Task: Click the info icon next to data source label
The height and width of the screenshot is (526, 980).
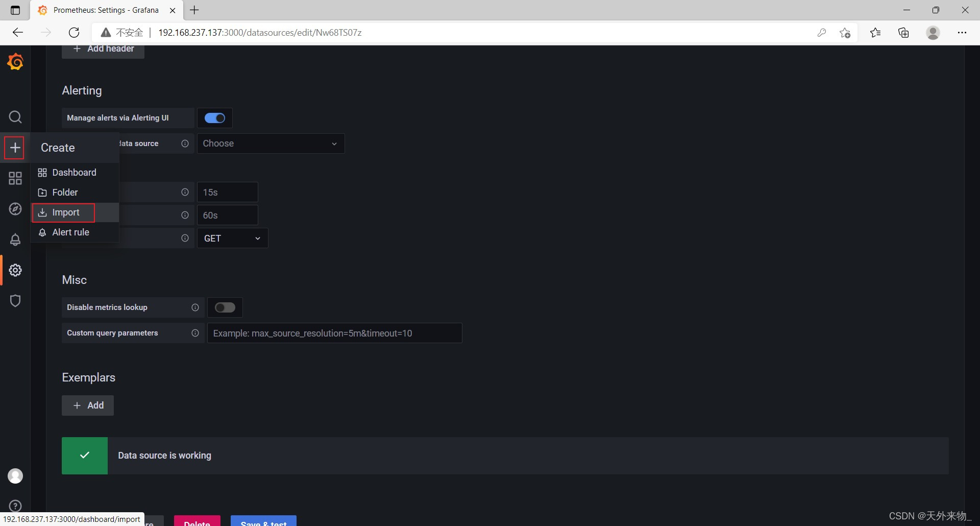Action: (185, 144)
